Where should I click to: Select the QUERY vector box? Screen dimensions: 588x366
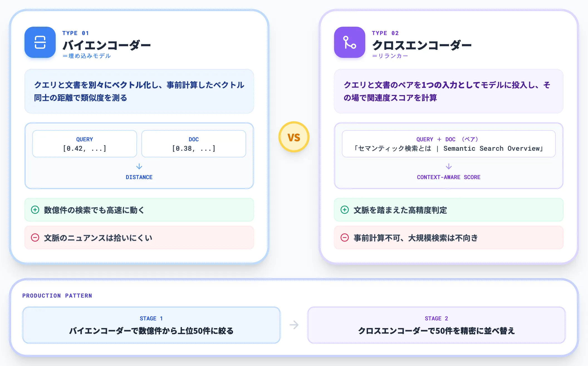(x=85, y=144)
